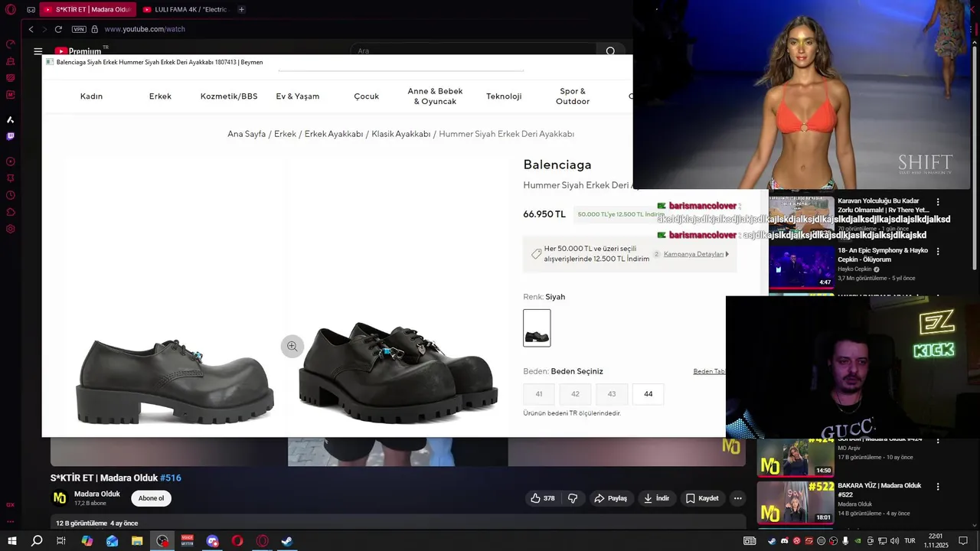The height and width of the screenshot is (551, 980).
Task: Open pinboards pin icon in Opera sidebar
Action: coord(11,178)
